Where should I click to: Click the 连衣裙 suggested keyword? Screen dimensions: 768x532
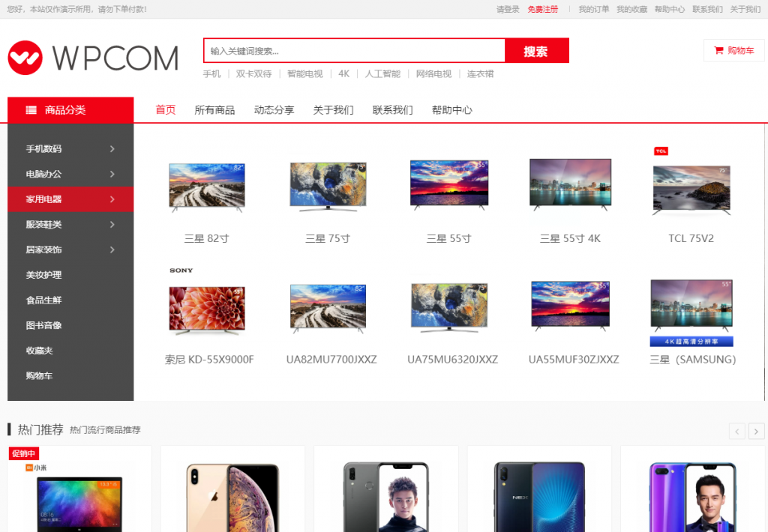(480, 74)
